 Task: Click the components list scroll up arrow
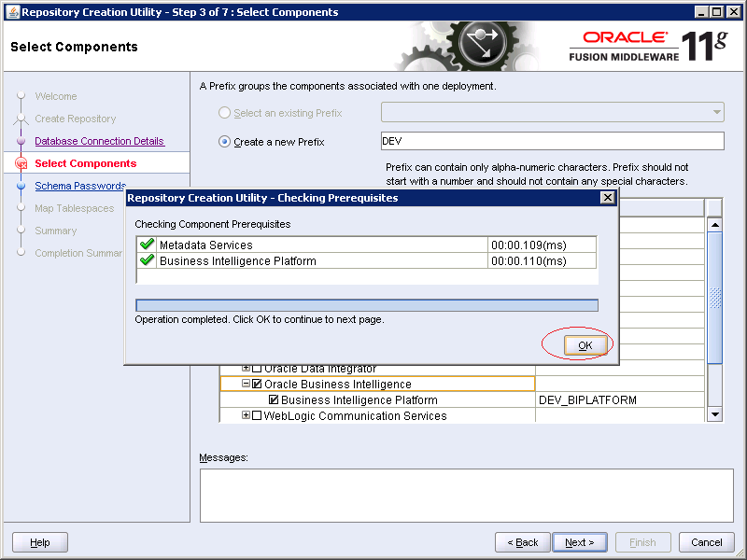pyautogui.click(x=715, y=224)
